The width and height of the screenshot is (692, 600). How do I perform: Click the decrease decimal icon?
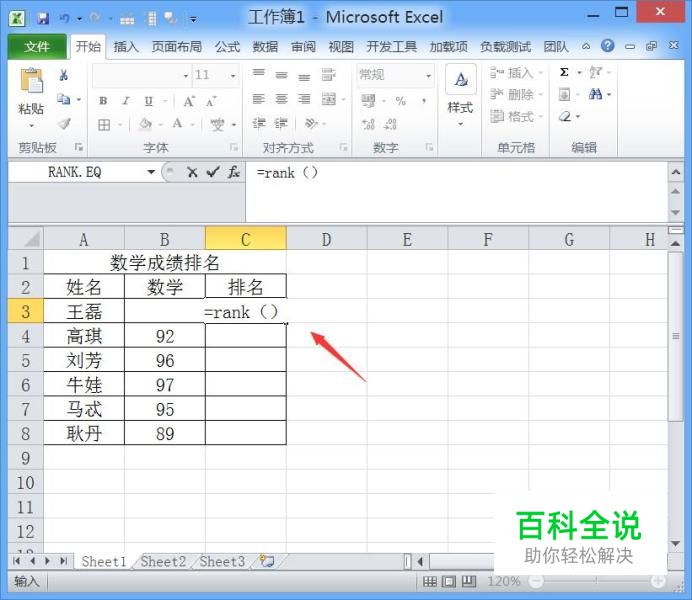point(391,124)
